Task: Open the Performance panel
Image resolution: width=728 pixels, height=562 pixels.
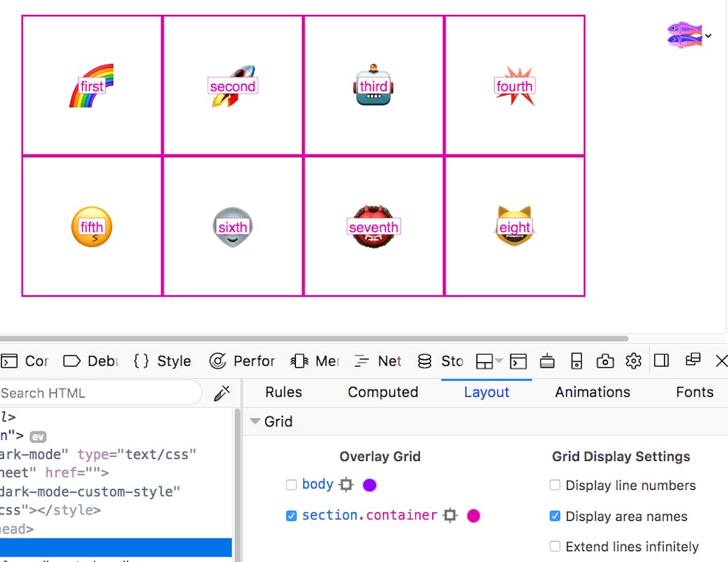Action: (242, 361)
